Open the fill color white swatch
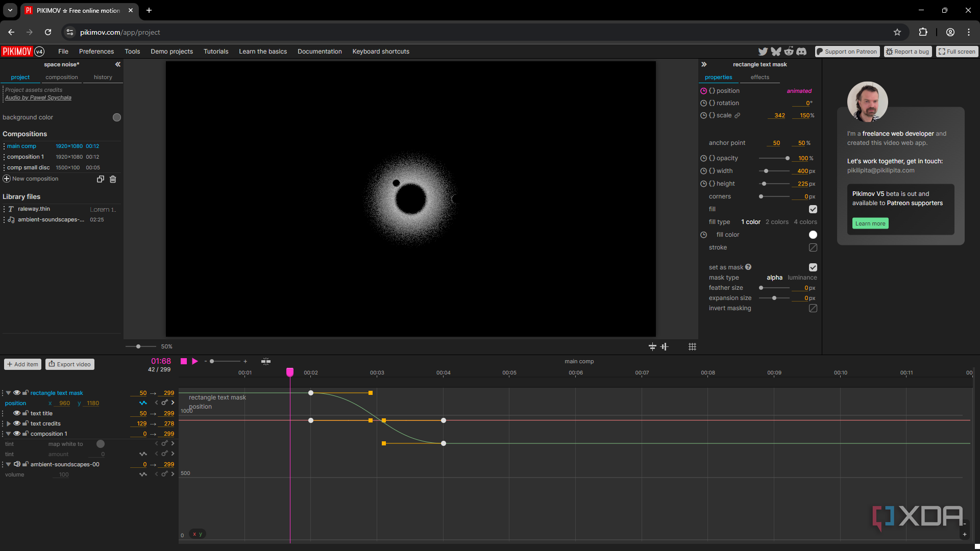The height and width of the screenshot is (551, 980). point(813,235)
